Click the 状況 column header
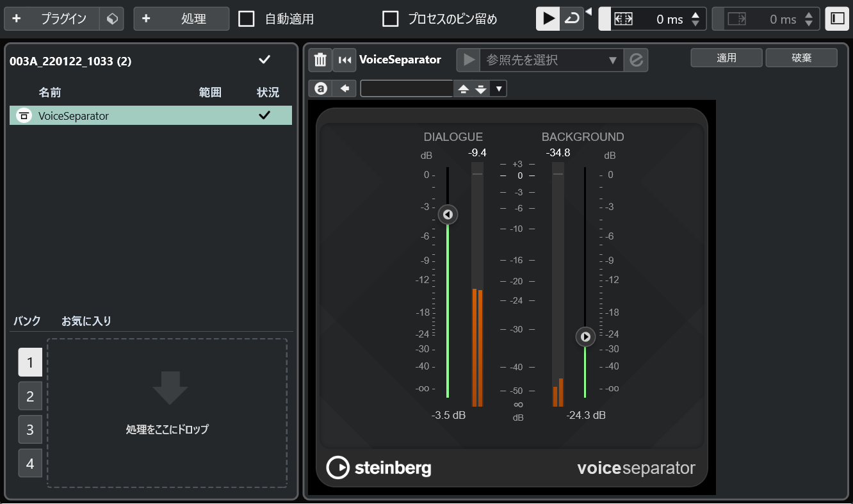This screenshot has height=504, width=853. [x=268, y=92]
